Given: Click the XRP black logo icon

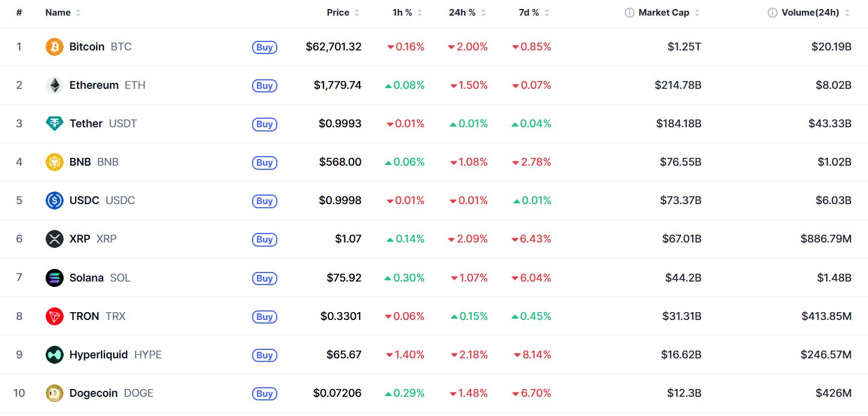Looking at the screenshot, I should click(55, 239).
